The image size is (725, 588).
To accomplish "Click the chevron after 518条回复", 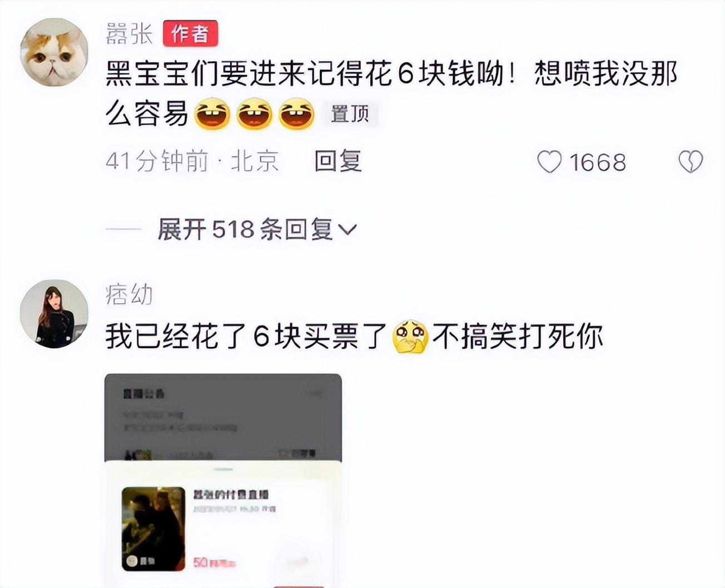I will pyautogui.click(x=347, y=230).
